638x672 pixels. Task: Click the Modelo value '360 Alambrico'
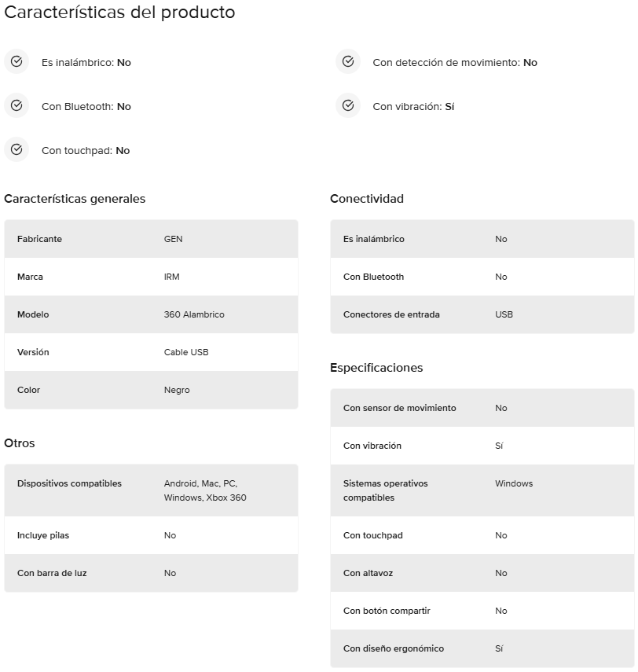pos(194,314)
